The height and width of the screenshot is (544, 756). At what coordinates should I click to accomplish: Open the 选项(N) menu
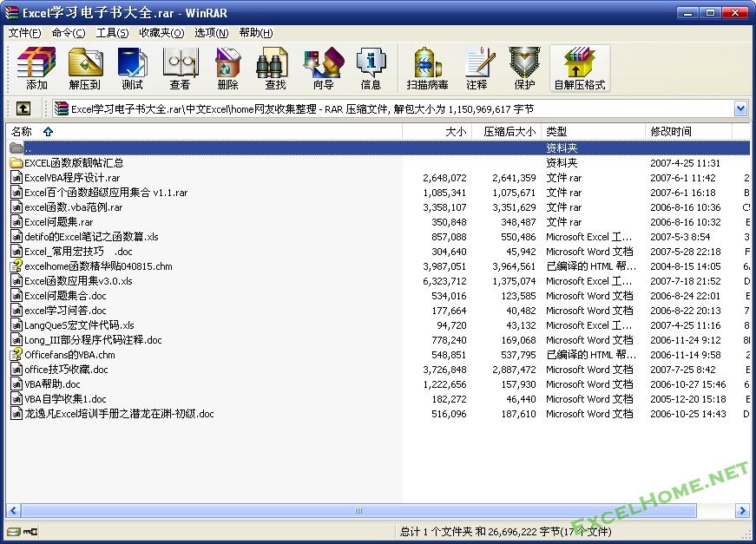pos(212,33)
